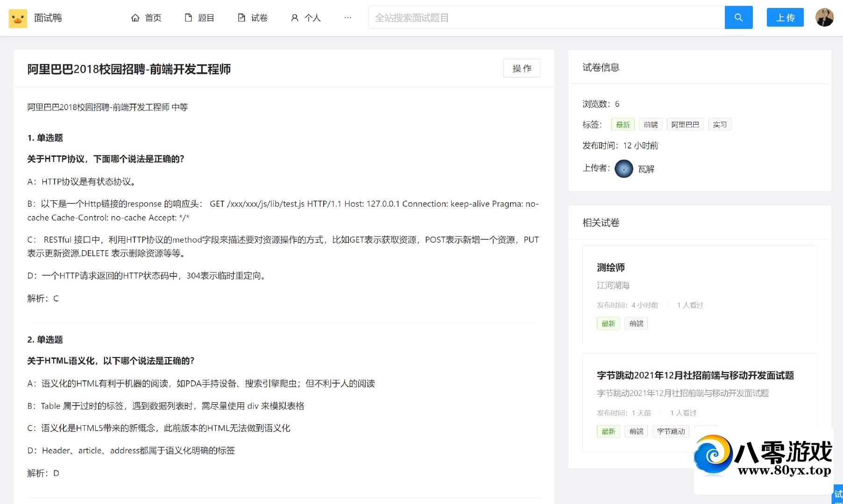Image resolution: width=843 pixels, height=504 pixels.
Task: Click question text 关于HTML语义化，以下哪个说法是正确的
Action: [x=111, y=361]
